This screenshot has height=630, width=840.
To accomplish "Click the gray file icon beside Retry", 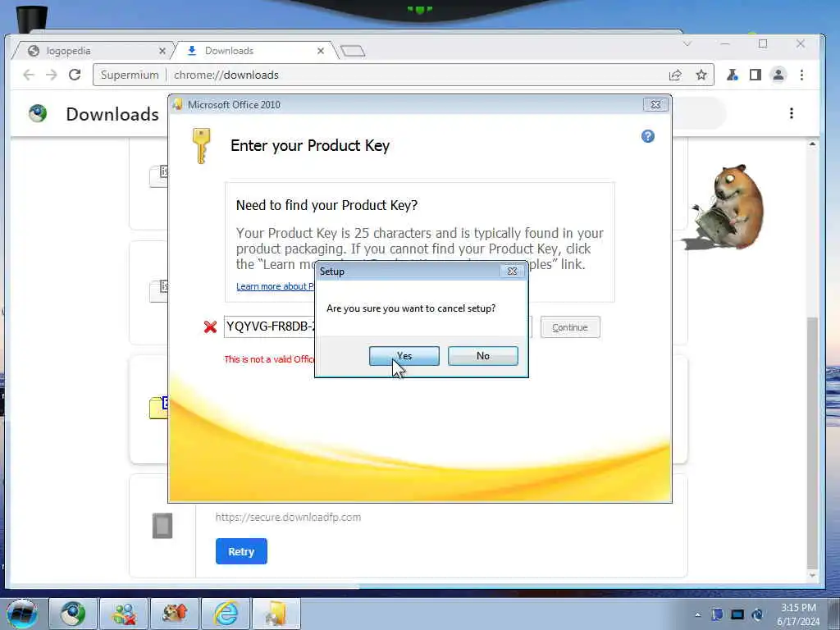I will pos(162,526).
